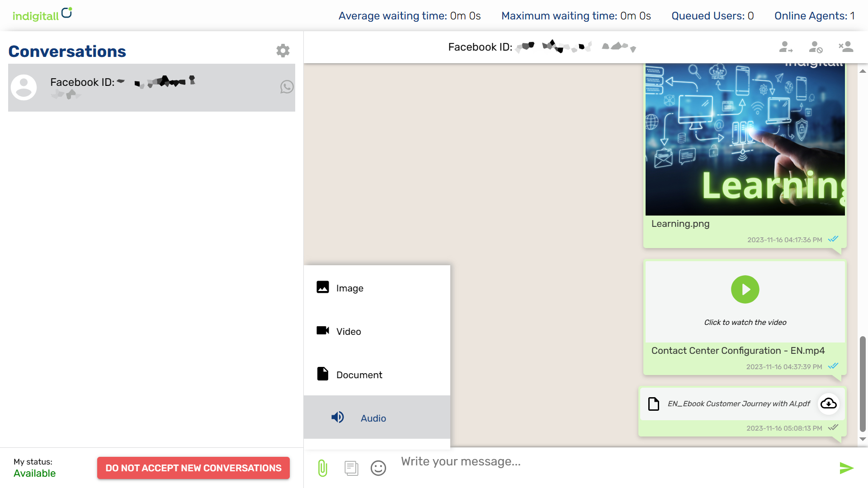
Task: Select Video from the attachment menu
Action: click(x=377, y=331)
